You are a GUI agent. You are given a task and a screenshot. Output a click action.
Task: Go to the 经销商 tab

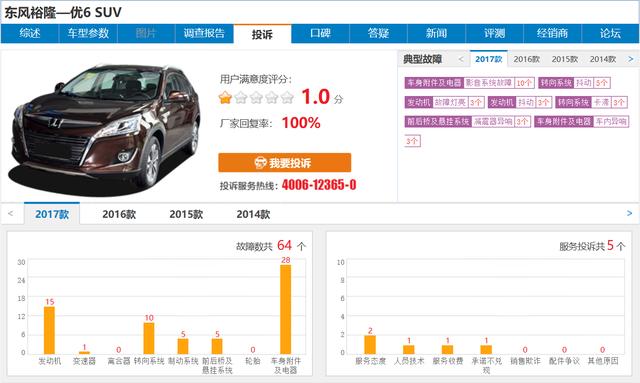coord(553,33)
